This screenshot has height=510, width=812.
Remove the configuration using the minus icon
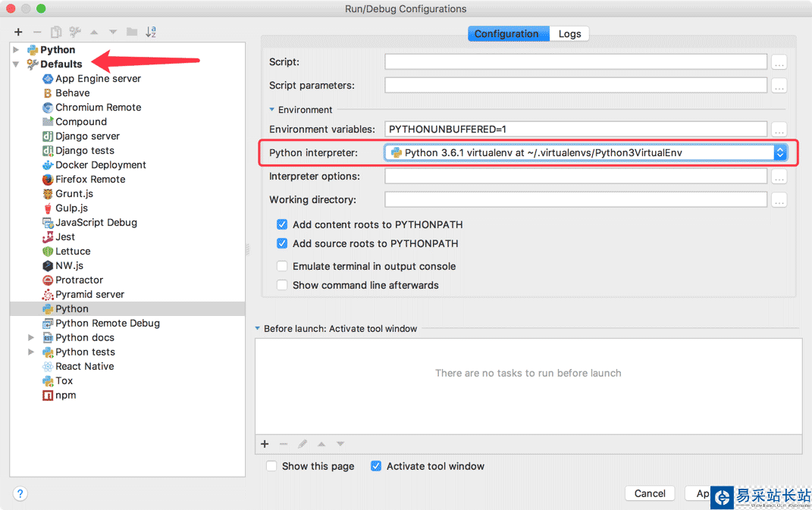pos(36,32)
